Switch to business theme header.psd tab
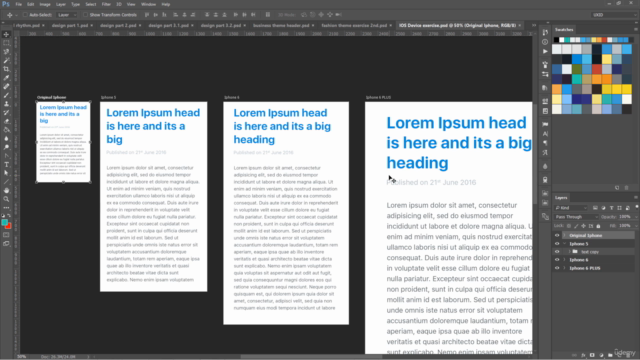640x360 pixels. tap(281, 25)
